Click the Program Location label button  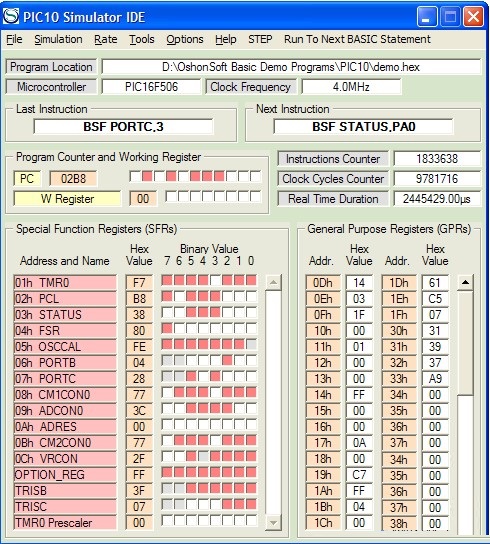pyautogui.click(x=51, y=67)
